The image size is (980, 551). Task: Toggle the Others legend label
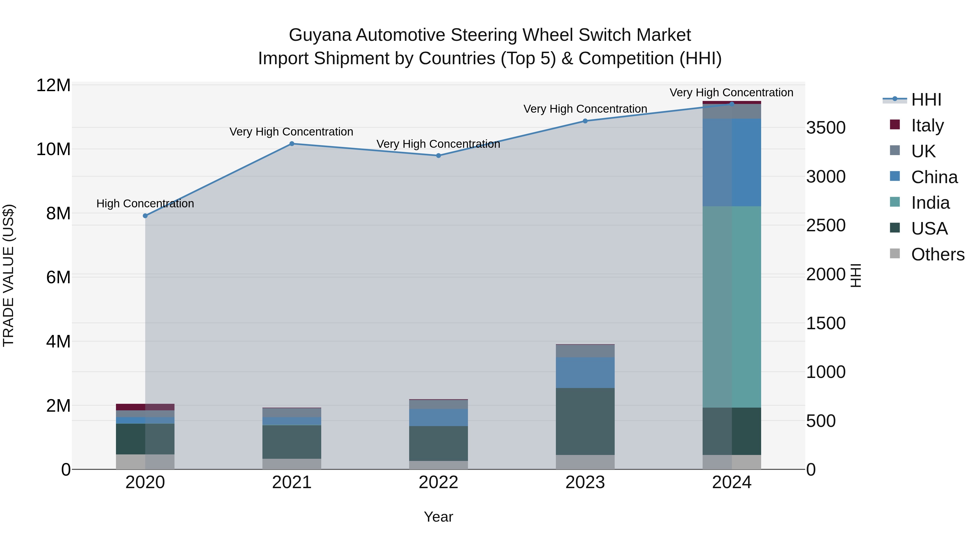[x=938, y=254]
